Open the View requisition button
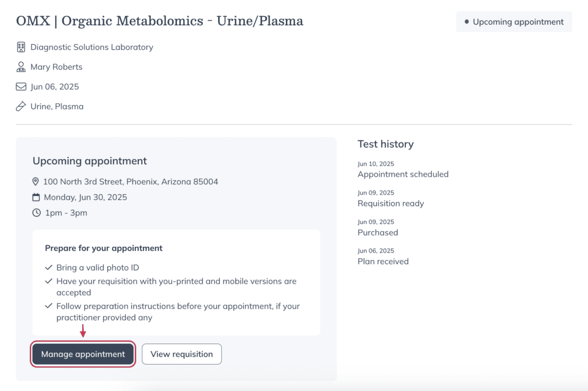This screenshot has width=588, height=391. click(181, 354)
